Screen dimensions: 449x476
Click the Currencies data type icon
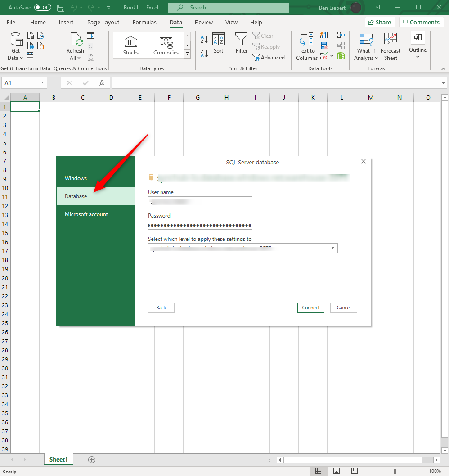tap(166, 45)
